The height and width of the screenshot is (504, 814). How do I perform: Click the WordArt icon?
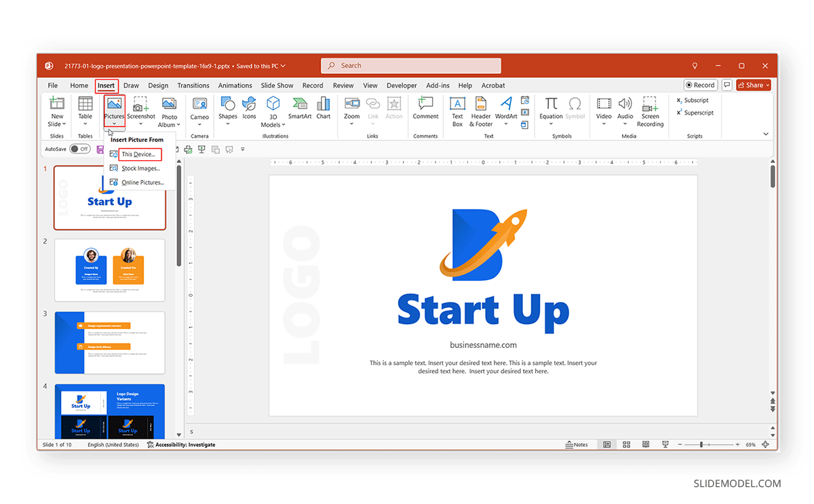pos(506,103)
